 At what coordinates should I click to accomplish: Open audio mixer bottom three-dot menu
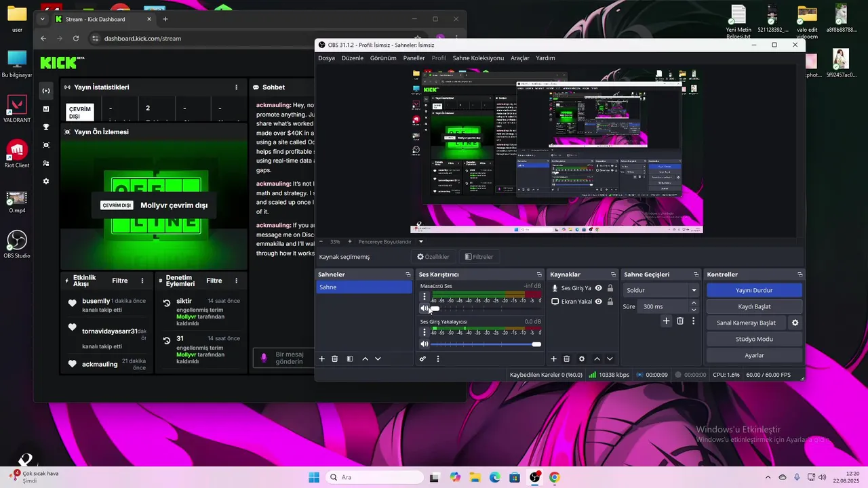pos(438,359)
